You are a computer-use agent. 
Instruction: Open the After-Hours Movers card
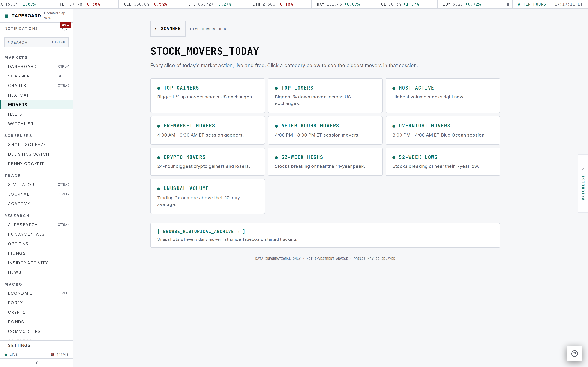pyautogui.click(x=325, y=130)
